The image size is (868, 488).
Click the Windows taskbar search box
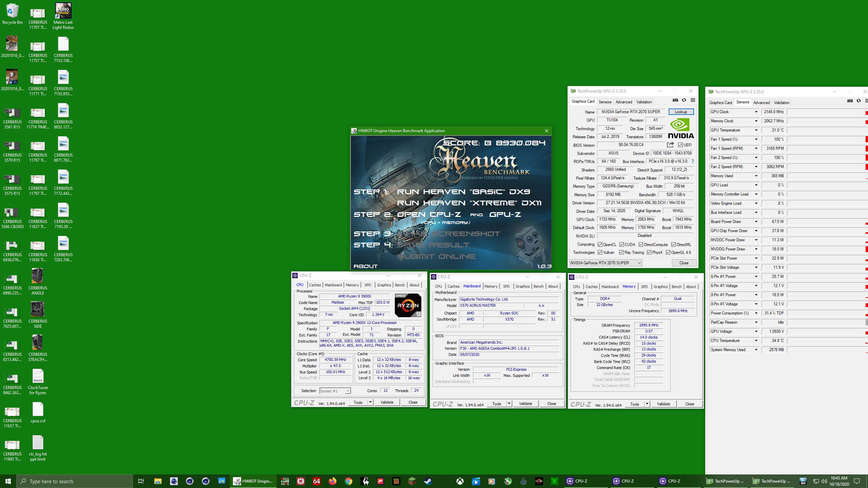pyautogui.click(x=75, y=481)
